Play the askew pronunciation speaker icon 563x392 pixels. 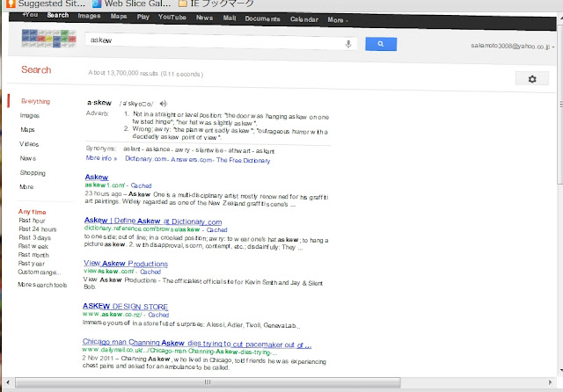pos(164,104)
